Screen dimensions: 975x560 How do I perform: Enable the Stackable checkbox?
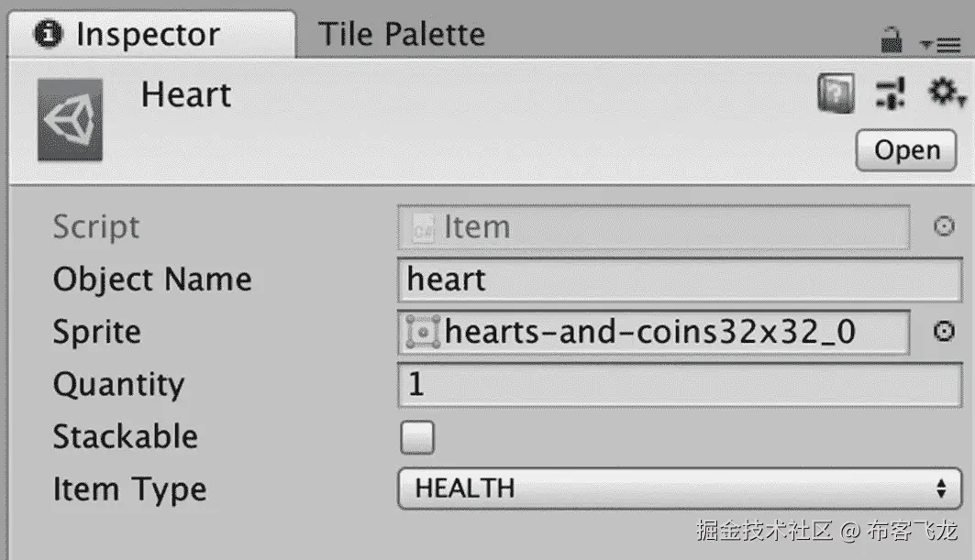pos(417,437)
